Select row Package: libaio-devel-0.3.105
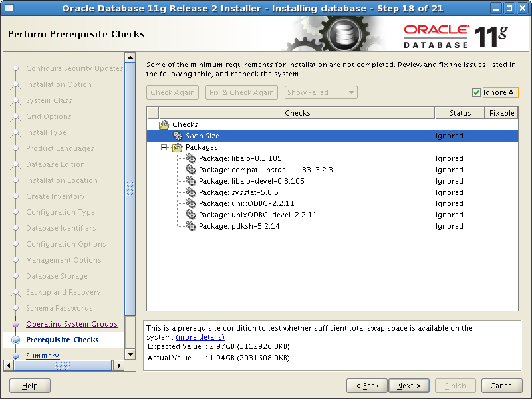 pos(332,181)
